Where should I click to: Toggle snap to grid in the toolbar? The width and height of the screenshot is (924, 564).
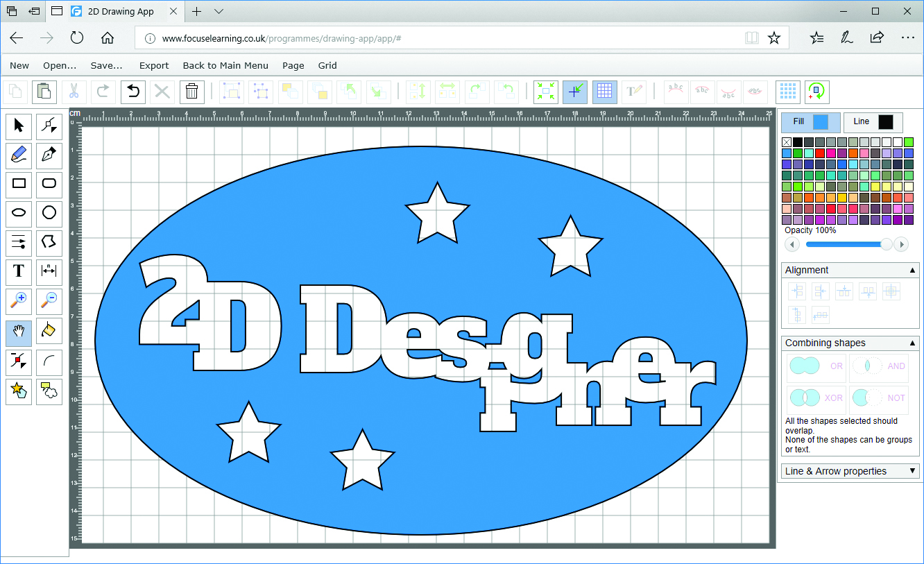(575, 92)
